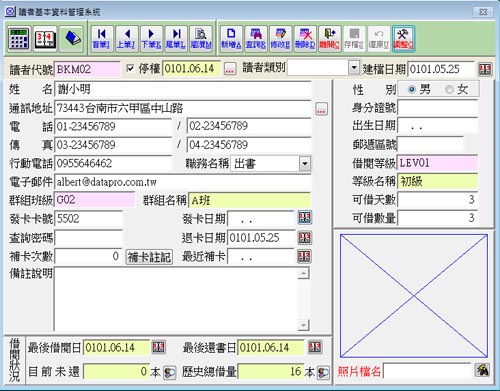This screenshot has height=391, width=500.
Task: Click the 補卡註記 button
Action: [149, 257]
